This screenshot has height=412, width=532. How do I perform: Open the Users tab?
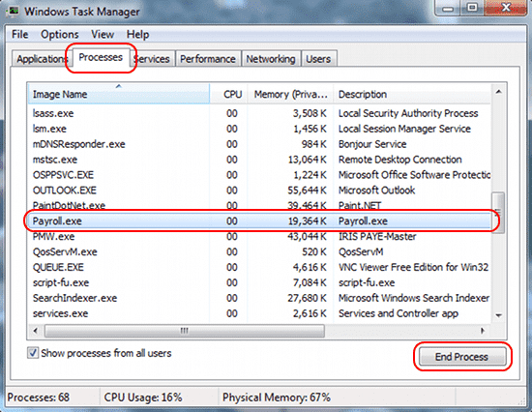(x=318, y=59)
